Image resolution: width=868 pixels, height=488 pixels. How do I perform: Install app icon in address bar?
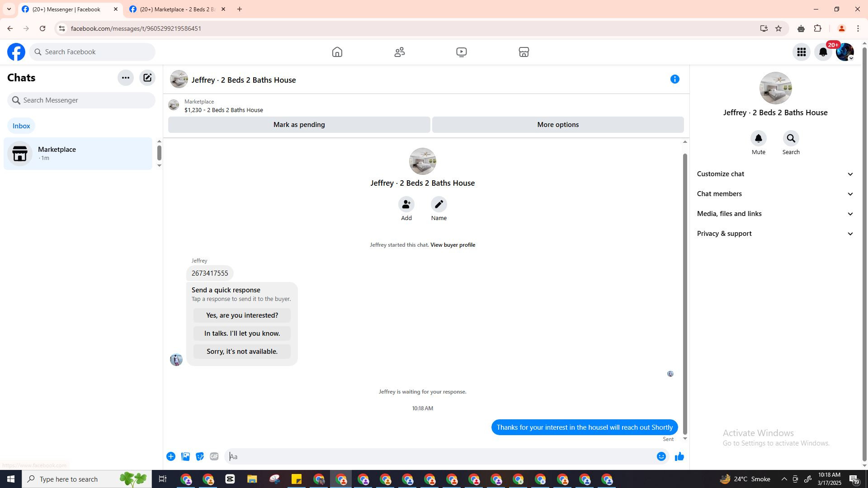[x=764, y=28]
